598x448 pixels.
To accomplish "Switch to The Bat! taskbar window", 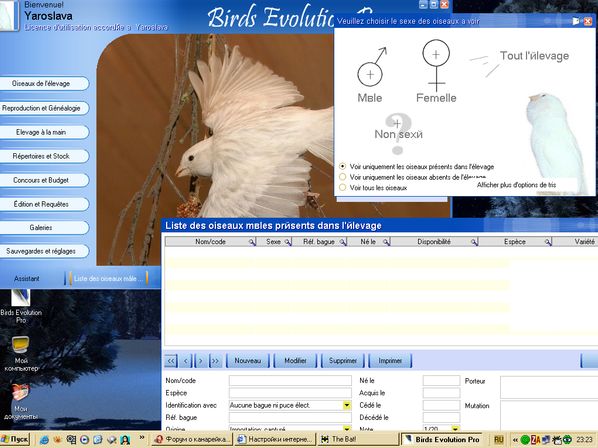I will point(358,440).
